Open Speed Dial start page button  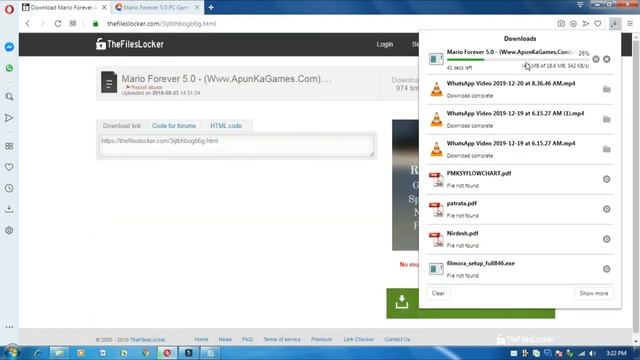73,24
